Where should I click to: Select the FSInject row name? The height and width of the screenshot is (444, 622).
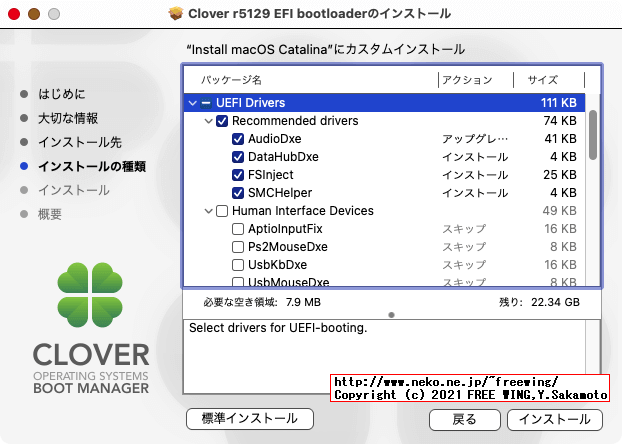coord(271,175)
